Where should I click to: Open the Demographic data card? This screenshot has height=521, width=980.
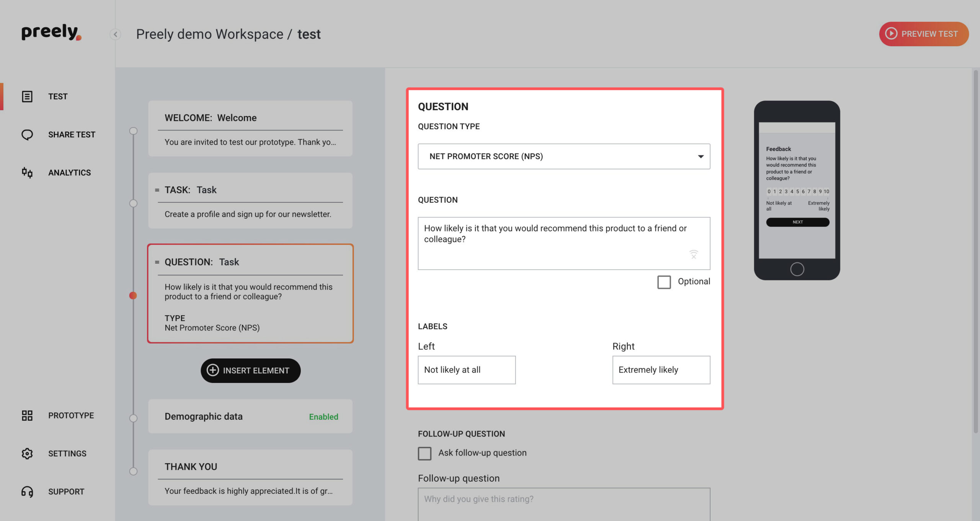250,416
